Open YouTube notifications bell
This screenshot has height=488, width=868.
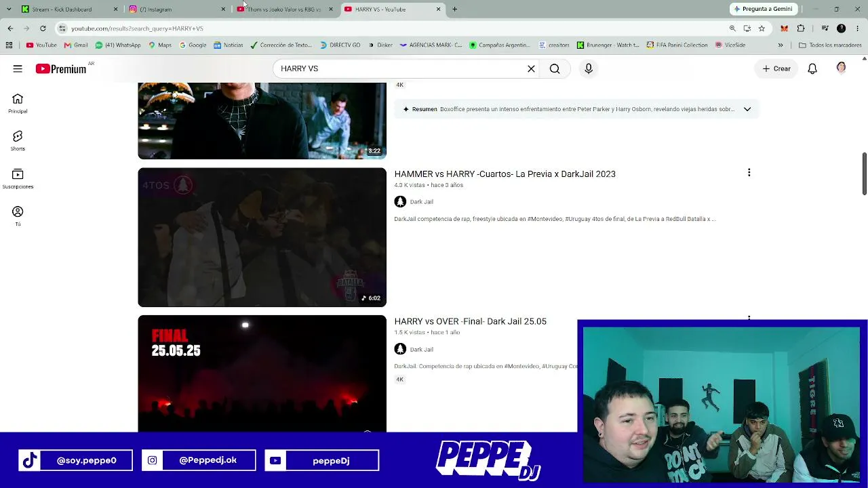tap(812, 68)
